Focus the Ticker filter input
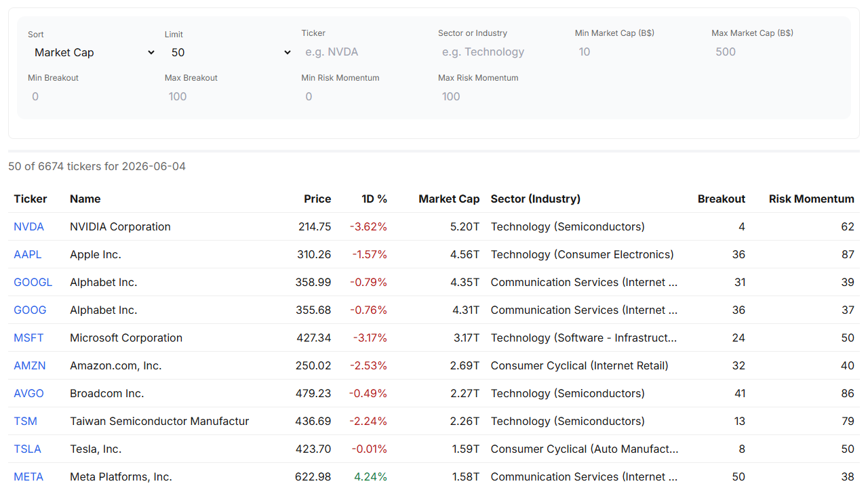This screenshot has height=488, width=868. [366, 52]
